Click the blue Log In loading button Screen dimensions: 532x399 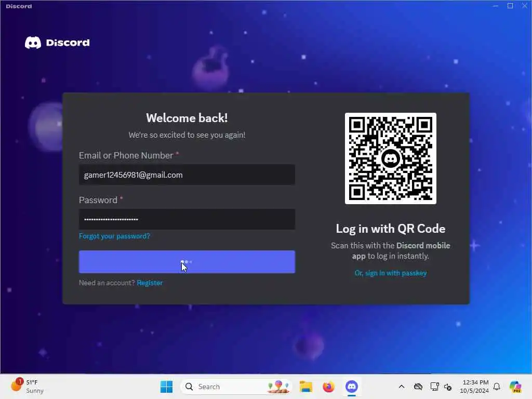pos(187,262)
